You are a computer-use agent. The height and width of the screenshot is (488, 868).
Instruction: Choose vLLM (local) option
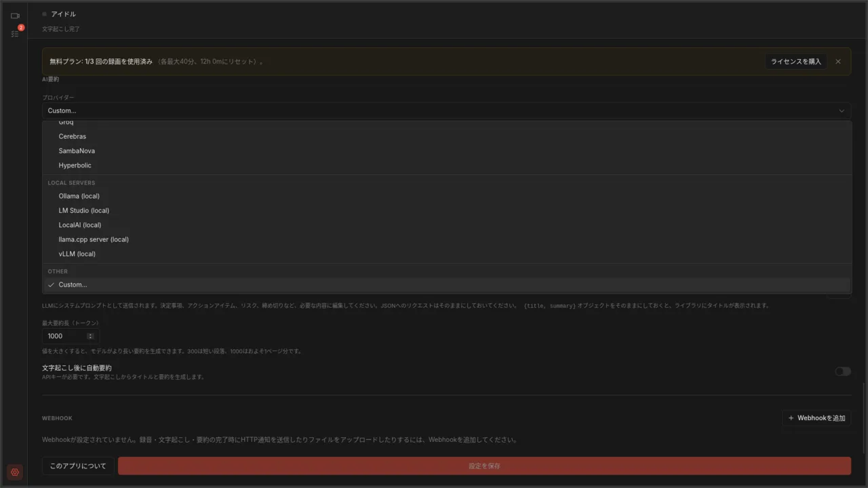coord(446,254)
